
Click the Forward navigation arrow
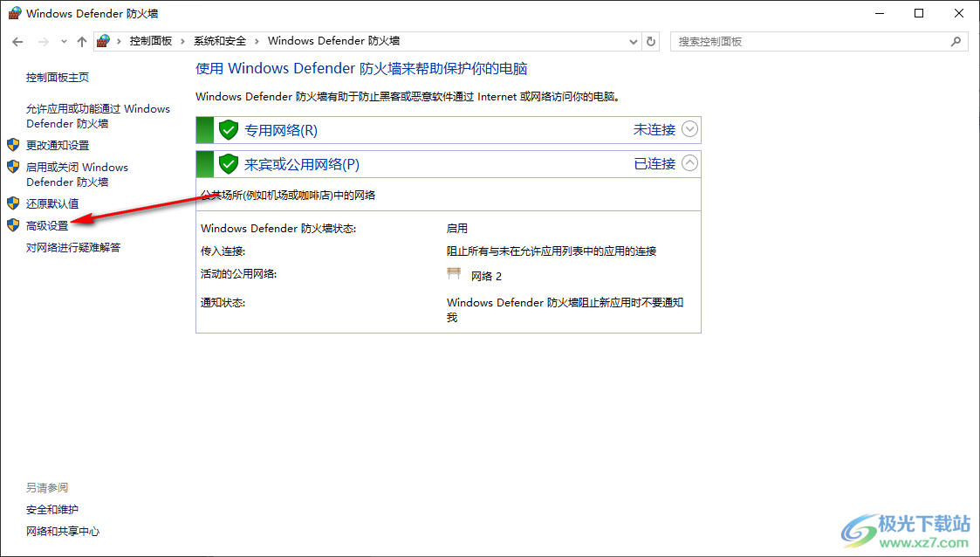click(x=43, y=42)
